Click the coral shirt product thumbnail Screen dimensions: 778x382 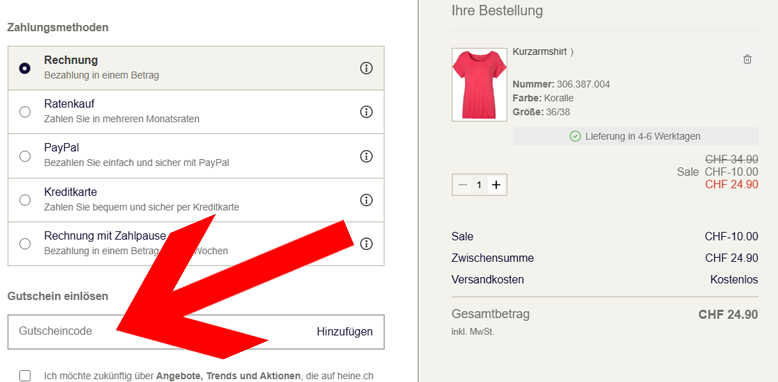point(479,84)
